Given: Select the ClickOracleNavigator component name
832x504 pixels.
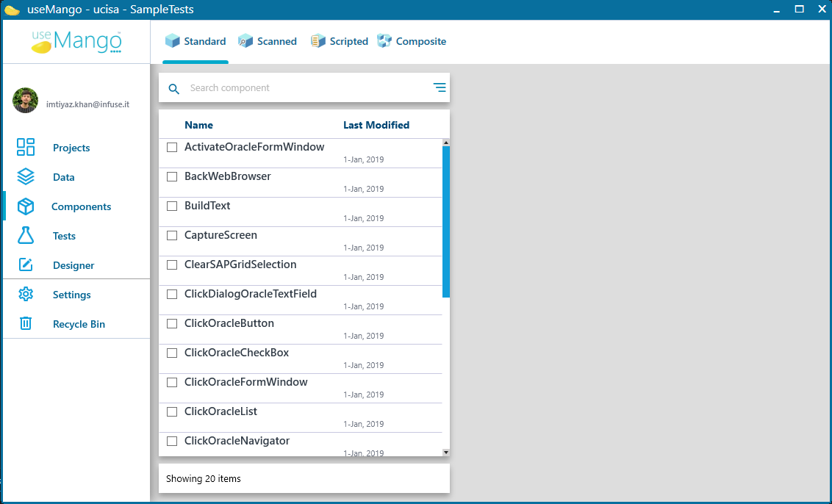Looking at the screenshot, I should tap(237, 441).
